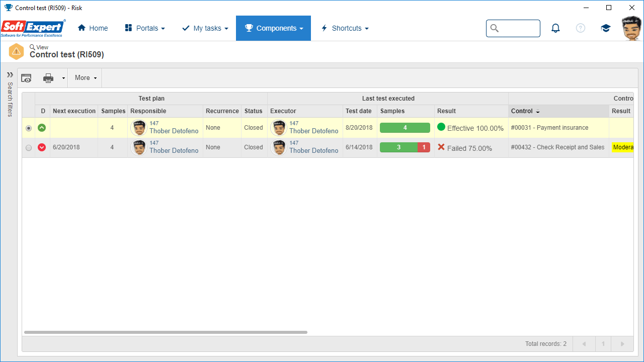The image size is (644, 362).
Task: Click the search input field
Action: [513, 28]
